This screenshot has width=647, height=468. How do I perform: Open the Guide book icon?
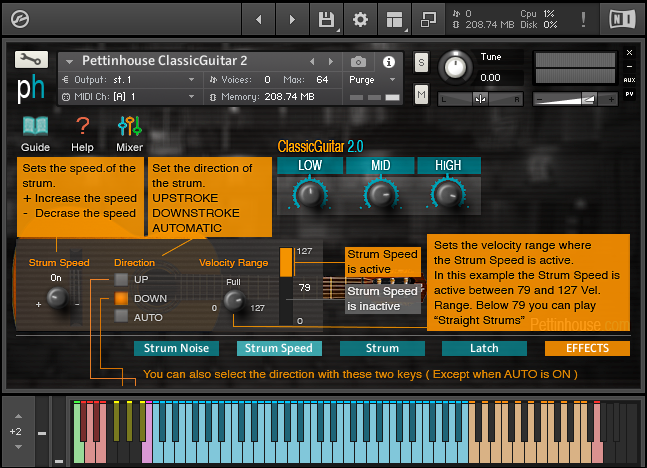(x=35, y=126)
